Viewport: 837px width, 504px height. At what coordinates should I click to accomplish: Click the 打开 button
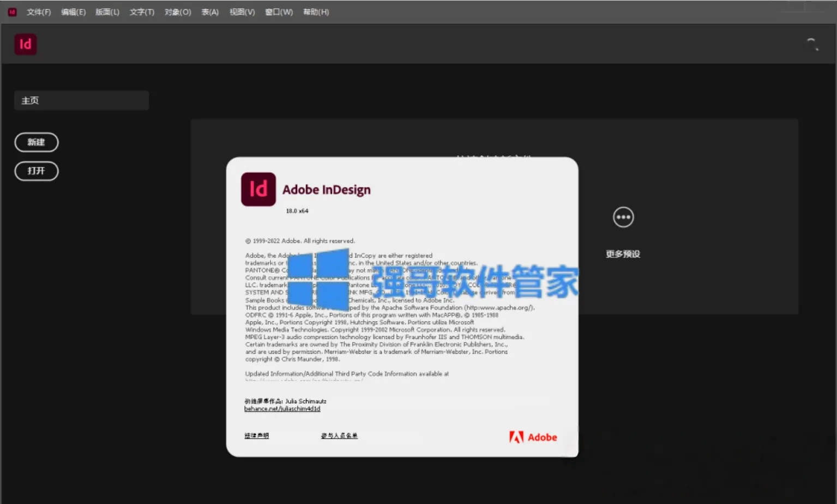[37, 171]
